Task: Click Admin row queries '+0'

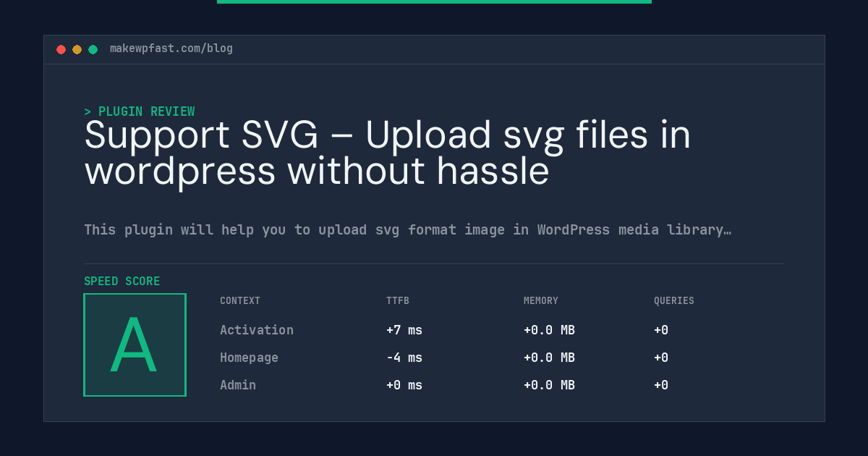Action: point(661,385)
